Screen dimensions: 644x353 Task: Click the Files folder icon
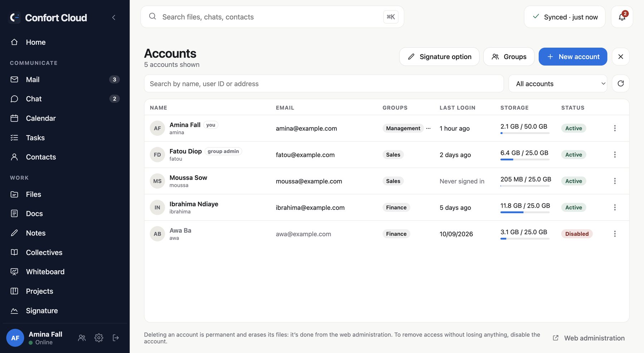coord(14,194)
